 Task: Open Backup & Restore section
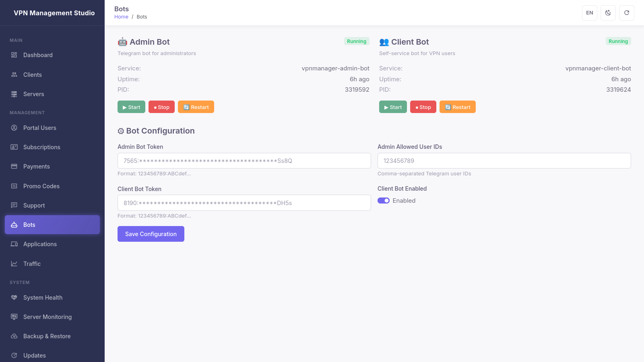coord(47,336)
